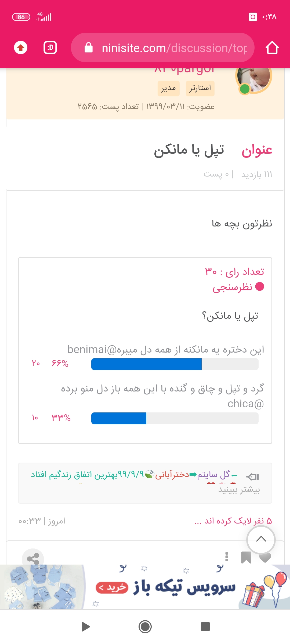Tap the 66% poll result bar

(175, 364)
